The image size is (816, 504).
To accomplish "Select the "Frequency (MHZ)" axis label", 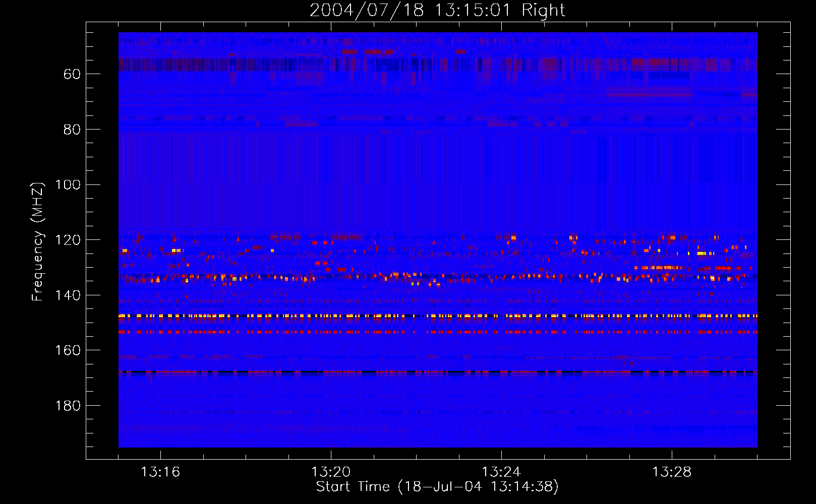I will click(x=38, y=241).
